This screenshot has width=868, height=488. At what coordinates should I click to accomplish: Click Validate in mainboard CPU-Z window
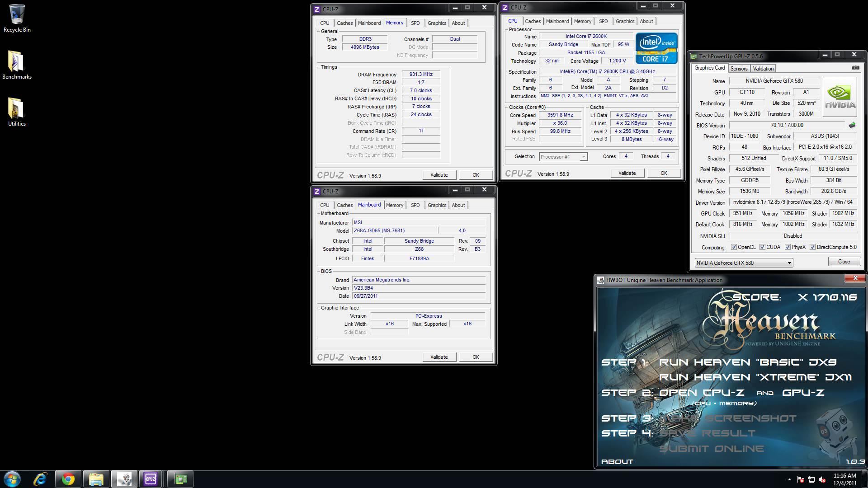[x=439, y=357]
